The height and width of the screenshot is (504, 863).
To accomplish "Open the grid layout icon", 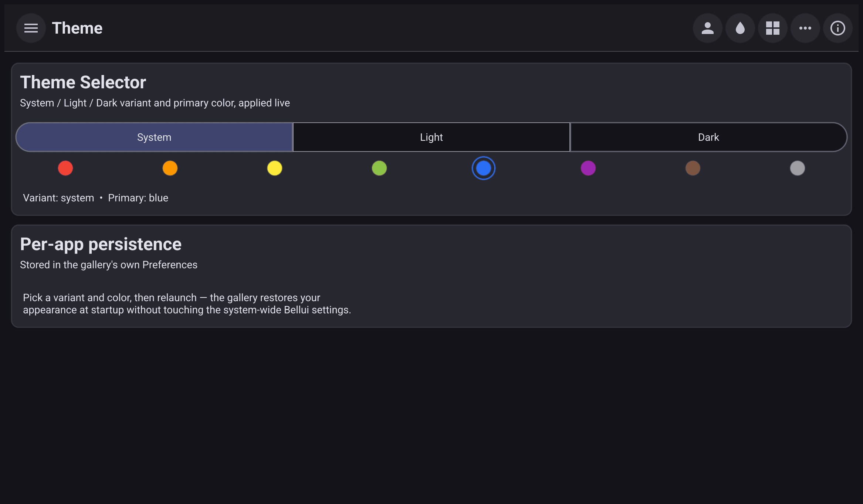I will click(773, 28).
